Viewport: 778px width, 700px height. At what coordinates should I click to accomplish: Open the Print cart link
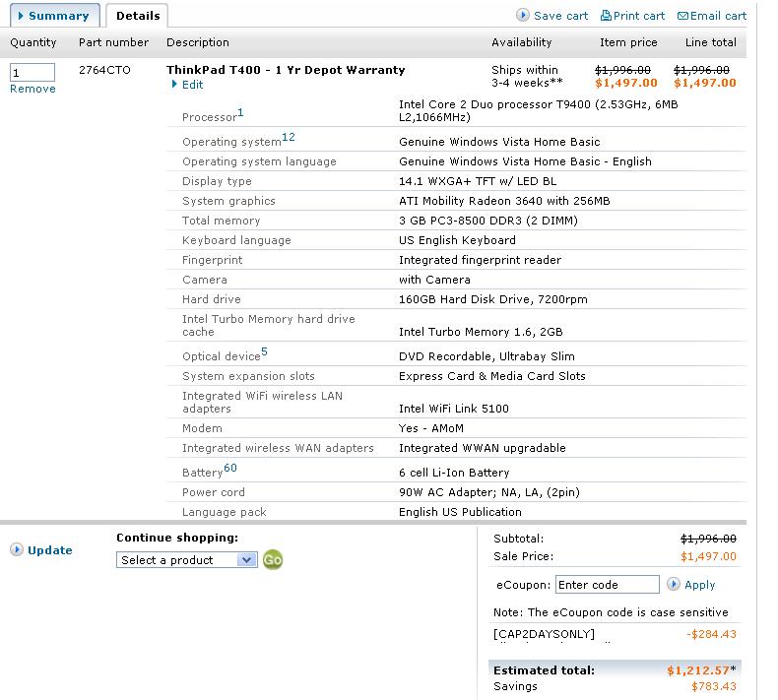click(x=639, y=16)
